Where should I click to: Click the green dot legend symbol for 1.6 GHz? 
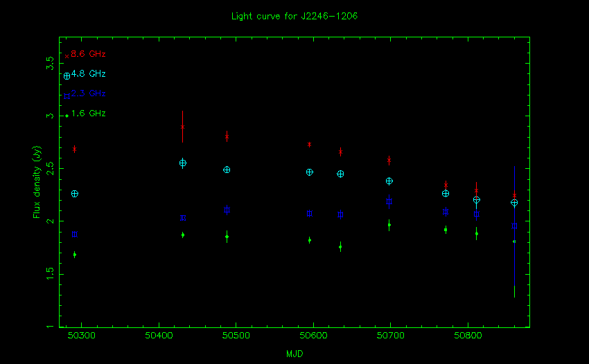click(67, 116)
